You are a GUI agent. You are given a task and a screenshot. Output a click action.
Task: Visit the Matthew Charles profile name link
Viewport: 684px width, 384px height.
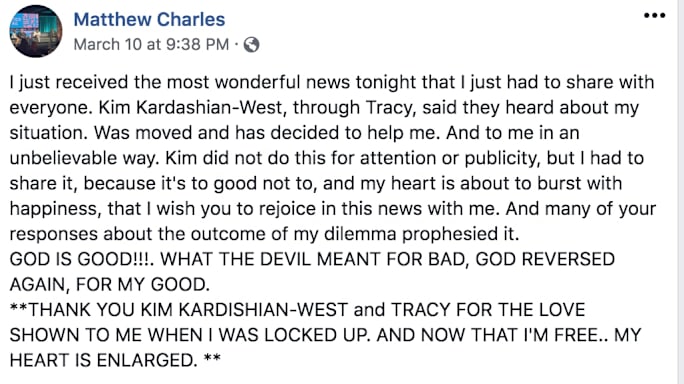pos(149,20)
